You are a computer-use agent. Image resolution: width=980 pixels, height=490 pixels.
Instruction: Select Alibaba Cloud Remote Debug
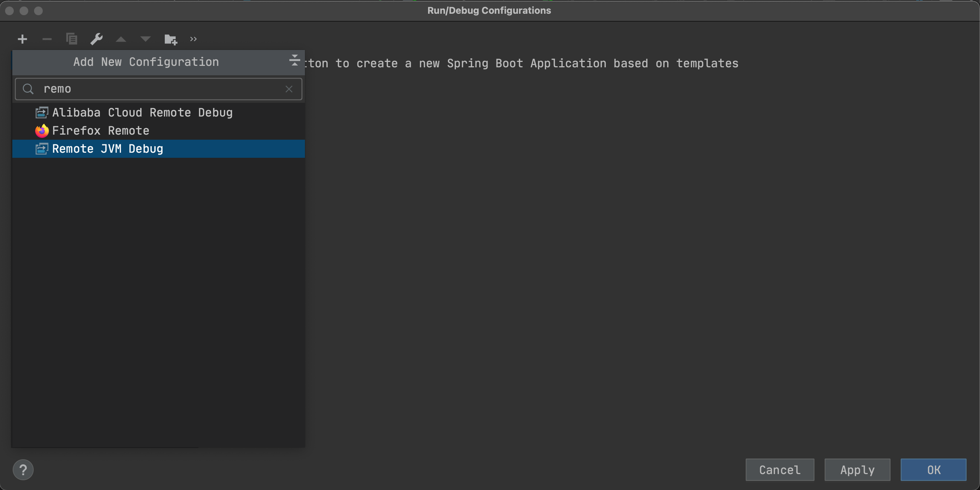coord(142,113)
